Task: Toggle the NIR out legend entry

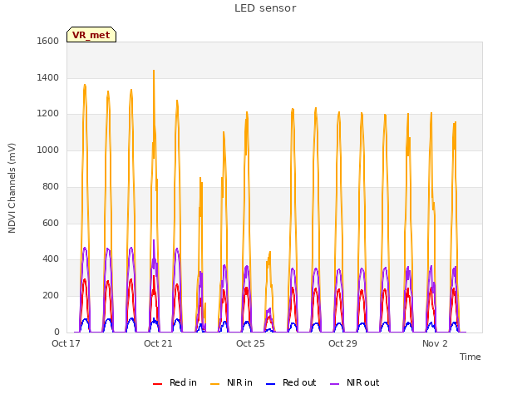Action: click(355, 382)
